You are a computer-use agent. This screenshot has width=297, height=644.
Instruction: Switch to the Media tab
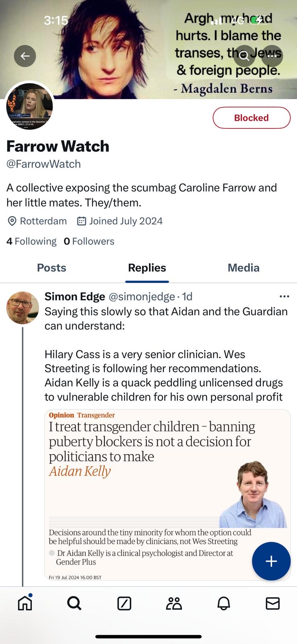(x=243, y=268)
